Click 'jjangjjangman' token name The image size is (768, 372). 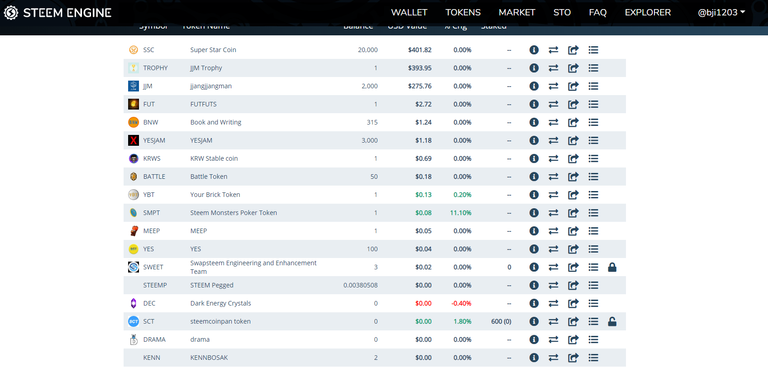[211, 86]
